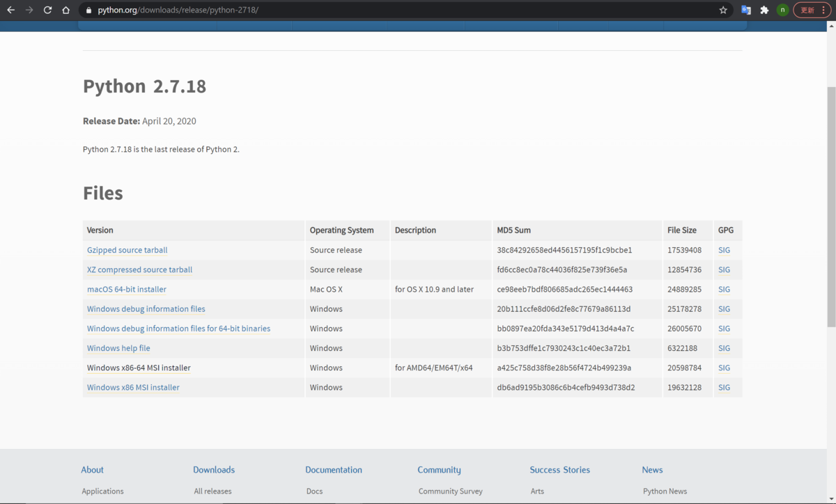Open SIG for Windows x86 MSI row
Image resolution: width=836 pixels, height=504 pixels.
(x=724, y=387)
